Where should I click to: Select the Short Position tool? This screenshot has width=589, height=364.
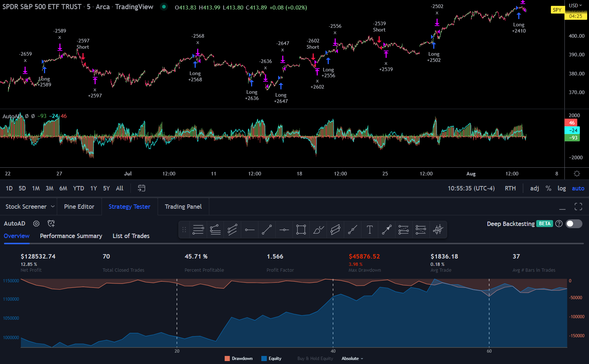421,230
